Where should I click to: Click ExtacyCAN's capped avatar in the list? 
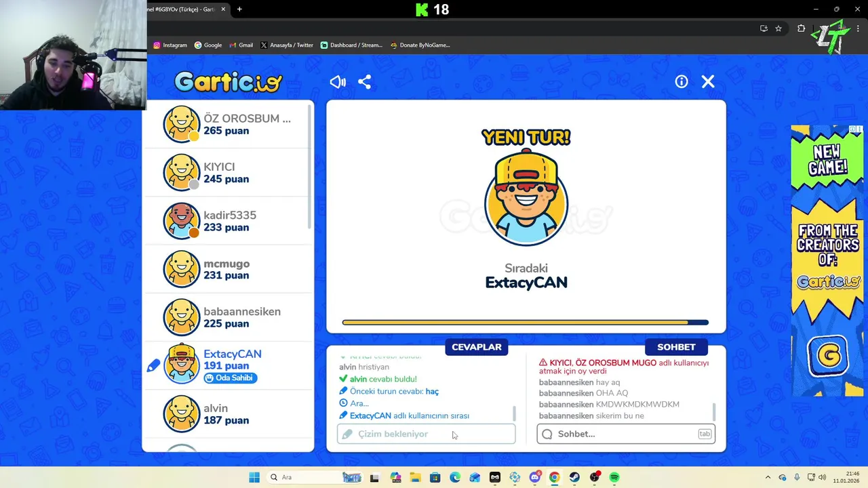(x=182, y=364)
